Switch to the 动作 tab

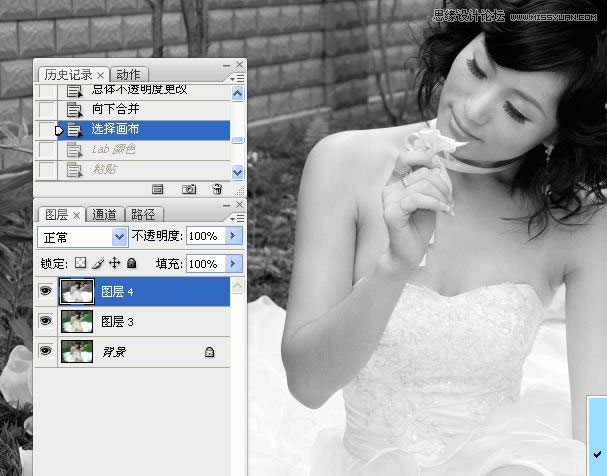[x=128, y=74]
